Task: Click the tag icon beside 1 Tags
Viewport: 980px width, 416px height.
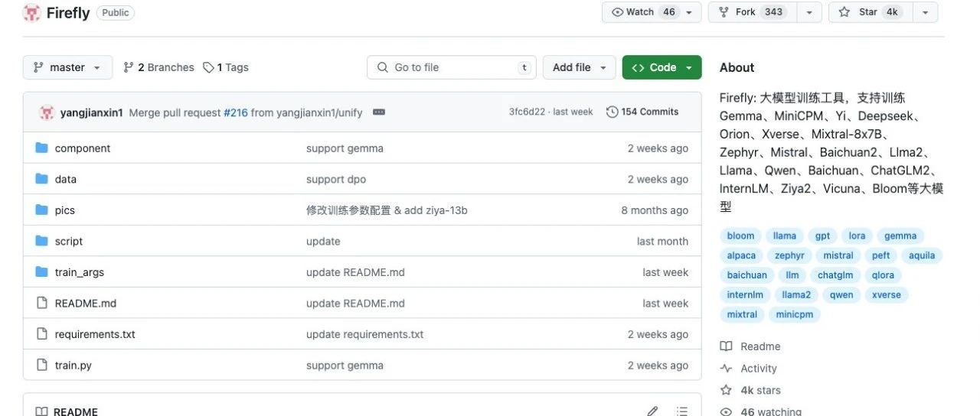Action: (x=208, y=67)
